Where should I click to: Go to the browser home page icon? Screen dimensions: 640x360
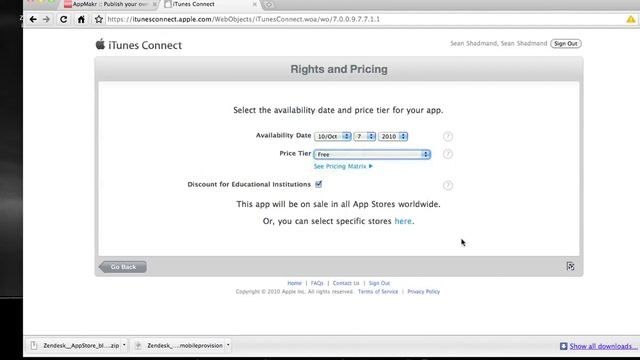coord(81,19)
